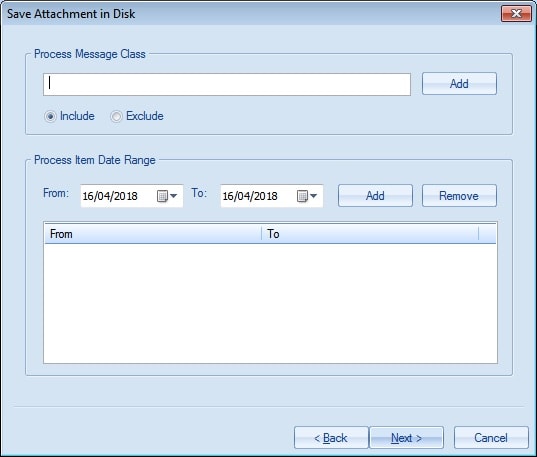
Task: Click inside the empty date range list
Action: pos(270,303)
